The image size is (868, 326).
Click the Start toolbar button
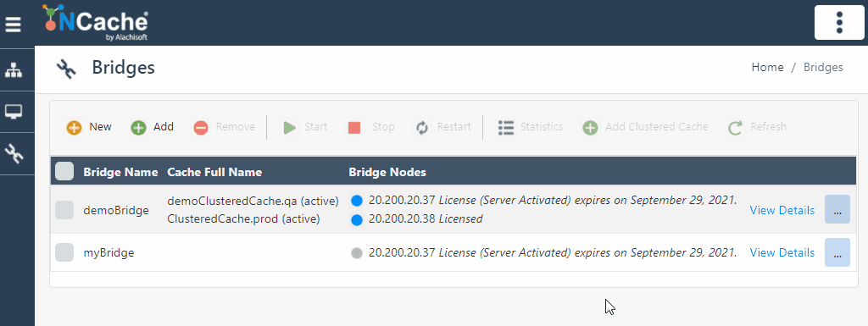[305, 127]
